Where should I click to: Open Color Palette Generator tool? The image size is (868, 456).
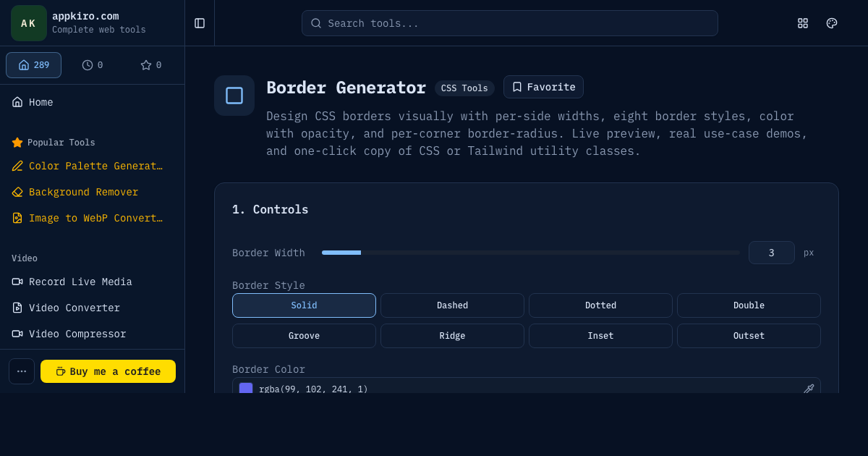[93, 166]
